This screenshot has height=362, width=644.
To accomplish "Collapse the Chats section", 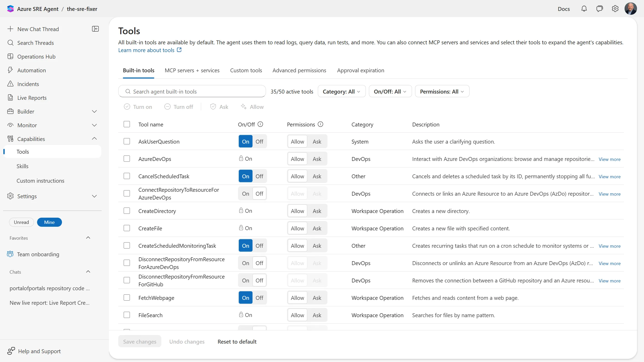I will [x=88, y=272].
